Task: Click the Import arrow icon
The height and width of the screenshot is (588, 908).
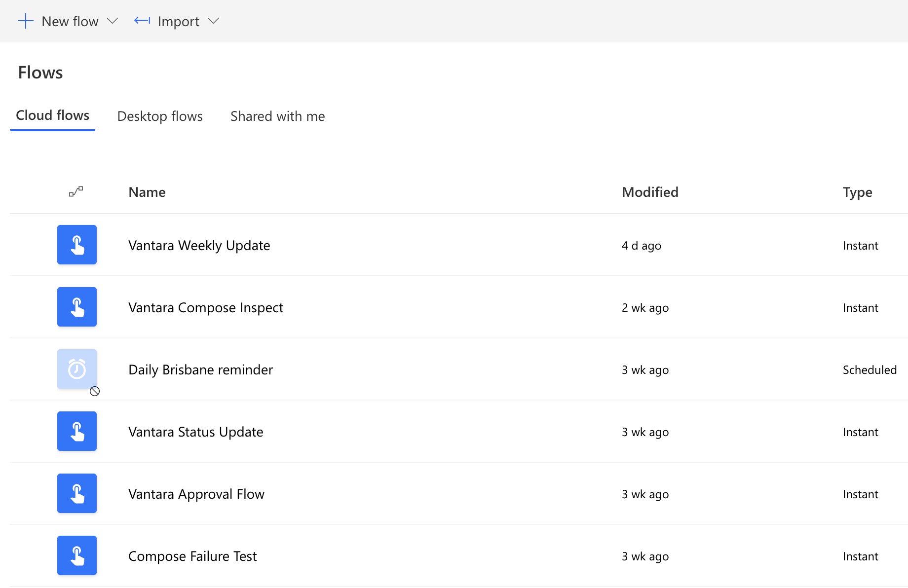Action: click(142, 21)
